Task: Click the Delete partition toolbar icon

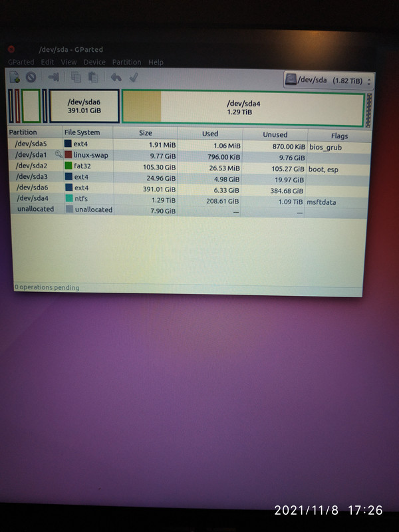Action: click(x=31, y=77)
